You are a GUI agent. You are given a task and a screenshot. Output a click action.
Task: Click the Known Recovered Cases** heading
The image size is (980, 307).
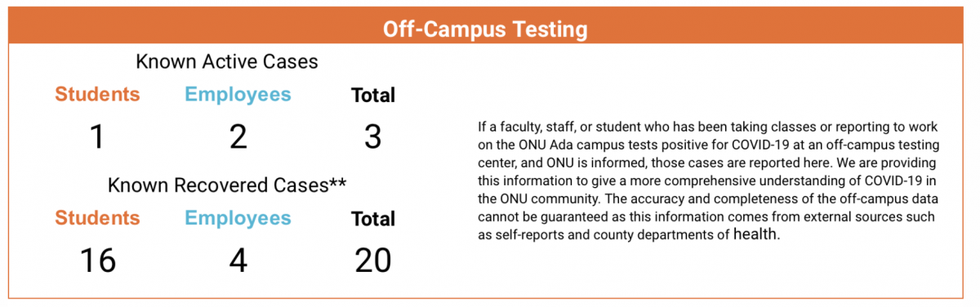click(x=227, y=185)
